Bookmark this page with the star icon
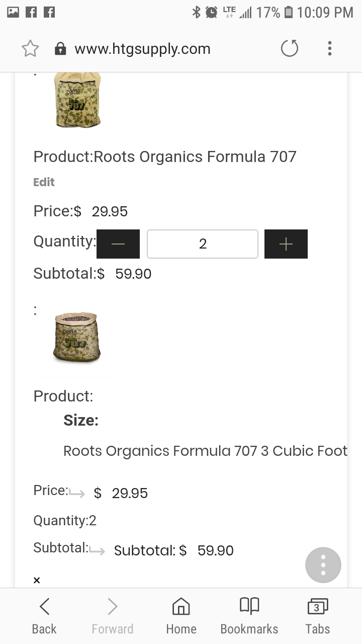Screen dimensions: 362x644 (30, 49)
